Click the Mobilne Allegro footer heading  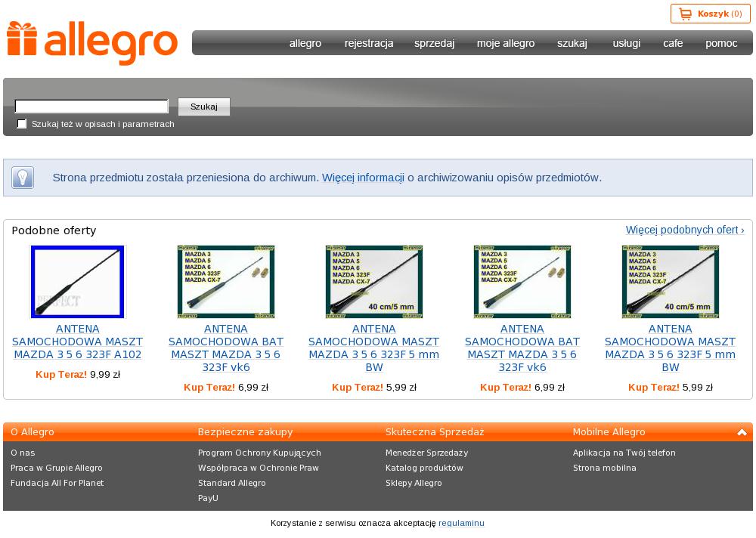coord(609,432)
